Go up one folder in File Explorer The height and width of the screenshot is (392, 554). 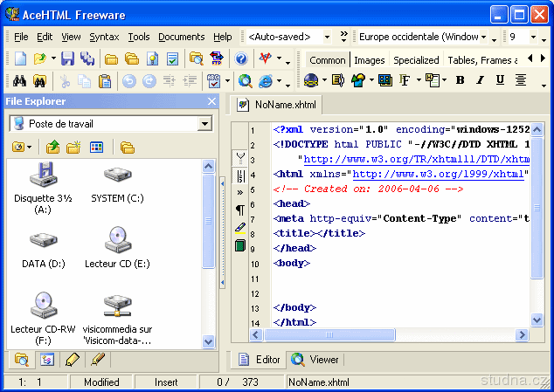(x=53, y=147)
